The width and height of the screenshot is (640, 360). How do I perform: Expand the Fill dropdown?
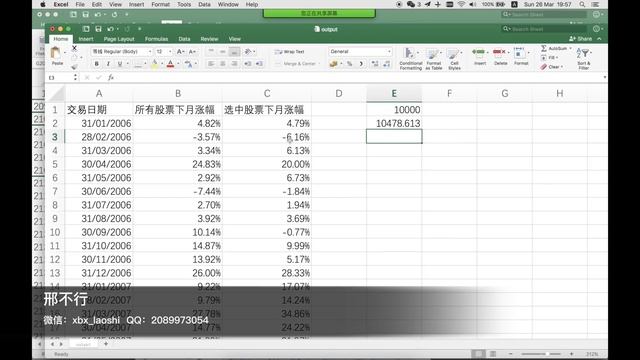point(557,58)
